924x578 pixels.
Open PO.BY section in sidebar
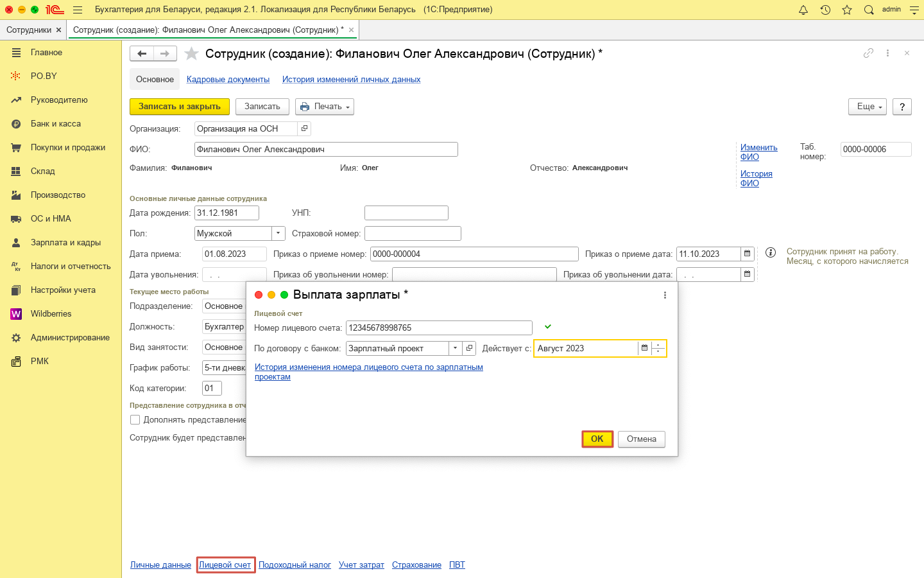pyautogui.click(x=61, y=76)
